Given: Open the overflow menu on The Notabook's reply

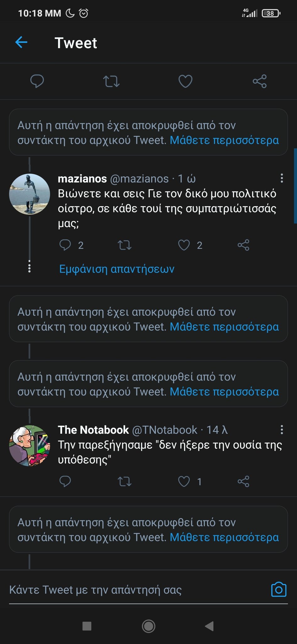Looking at the screenshot, I should click(282, 430).
